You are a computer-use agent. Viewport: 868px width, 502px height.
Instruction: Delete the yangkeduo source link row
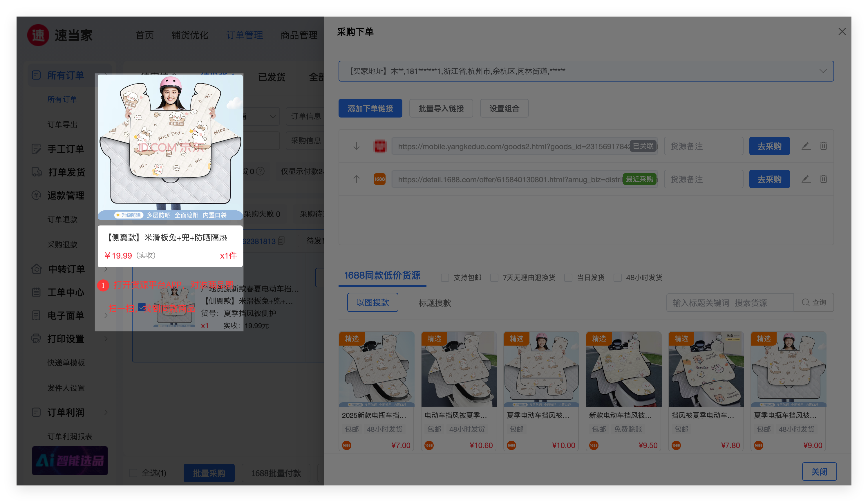tap(823, 146)
